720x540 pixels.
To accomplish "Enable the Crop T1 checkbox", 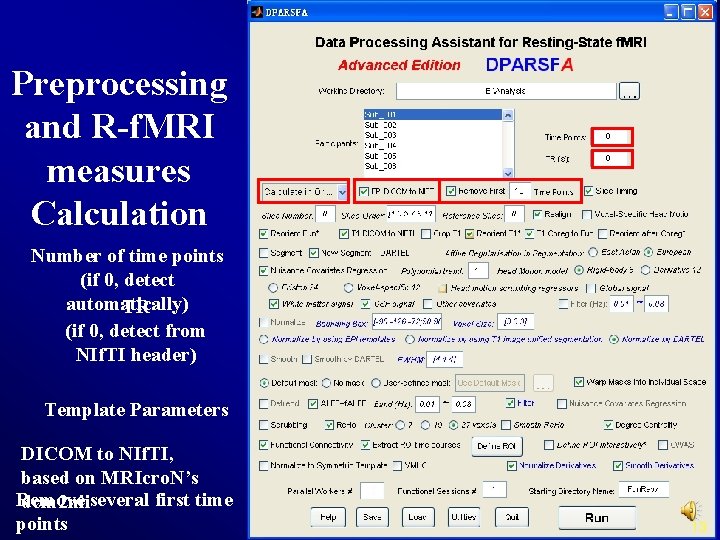I will coord(426,234).
